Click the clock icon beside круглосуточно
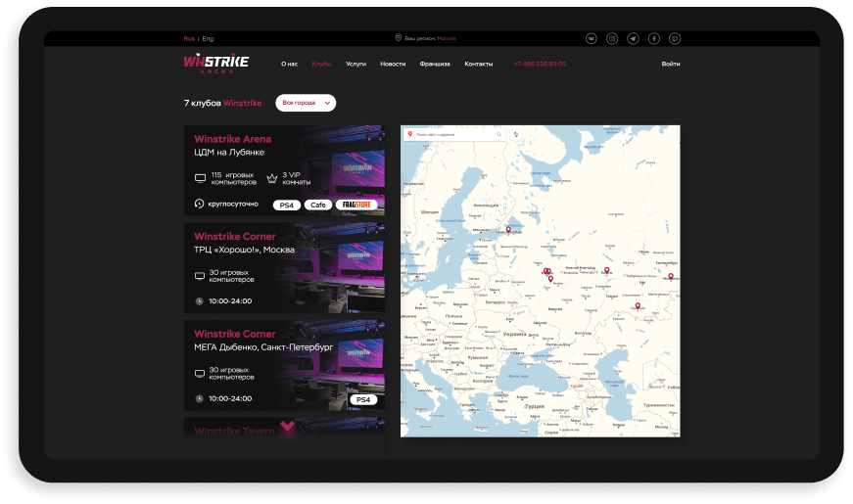 tap(199, 204)
